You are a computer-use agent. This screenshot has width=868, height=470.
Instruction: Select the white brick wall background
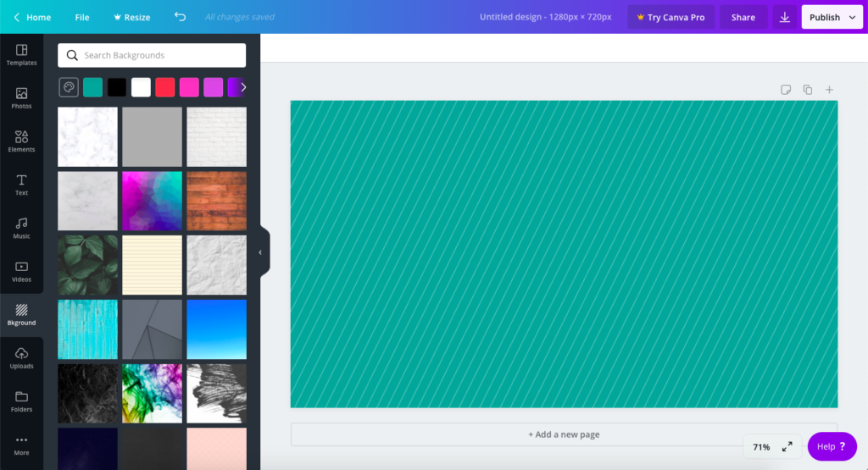[216, 136]
